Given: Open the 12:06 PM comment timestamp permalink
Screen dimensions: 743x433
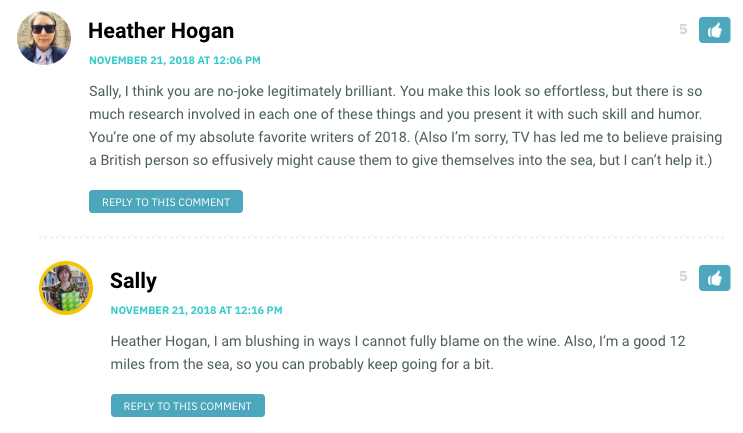Looking at the screenshot, I should click(x=175, y=61).
